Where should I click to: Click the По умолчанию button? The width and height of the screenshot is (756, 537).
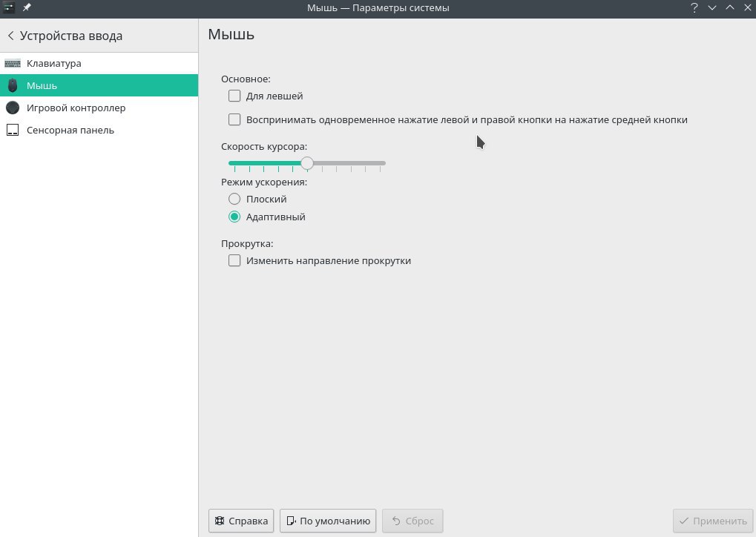[x=328, y=521]
